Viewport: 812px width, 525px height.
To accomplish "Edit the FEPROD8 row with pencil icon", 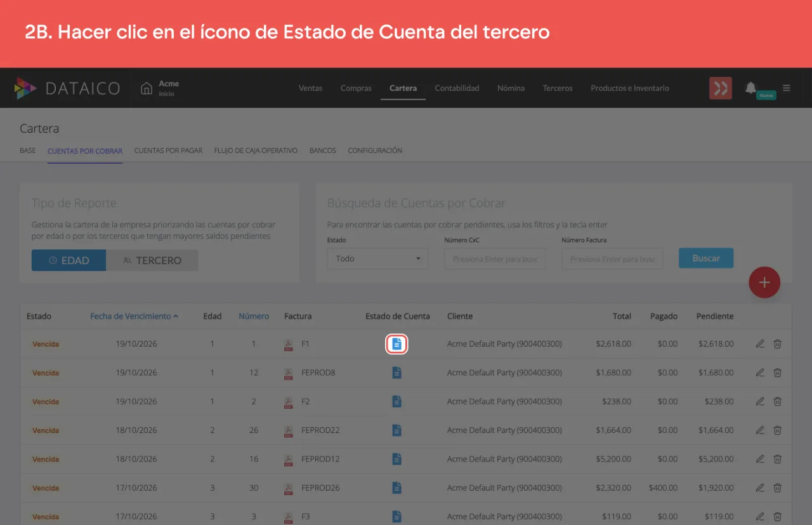I will coord(760,373).
